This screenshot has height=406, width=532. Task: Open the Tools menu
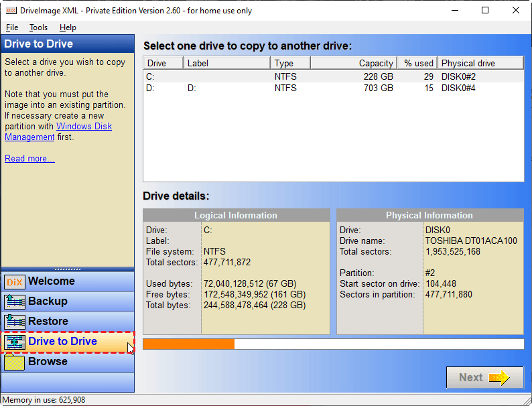(38, 27)
